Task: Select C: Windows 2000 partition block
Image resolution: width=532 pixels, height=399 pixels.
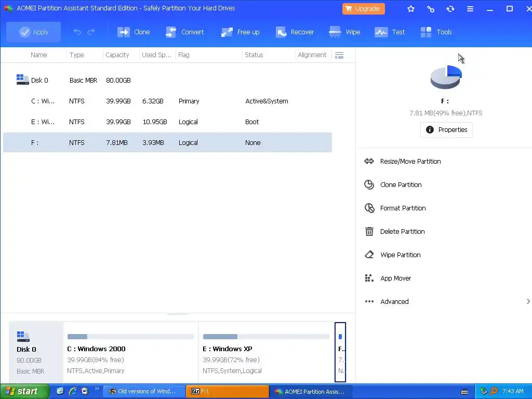Action: (130, 352)
